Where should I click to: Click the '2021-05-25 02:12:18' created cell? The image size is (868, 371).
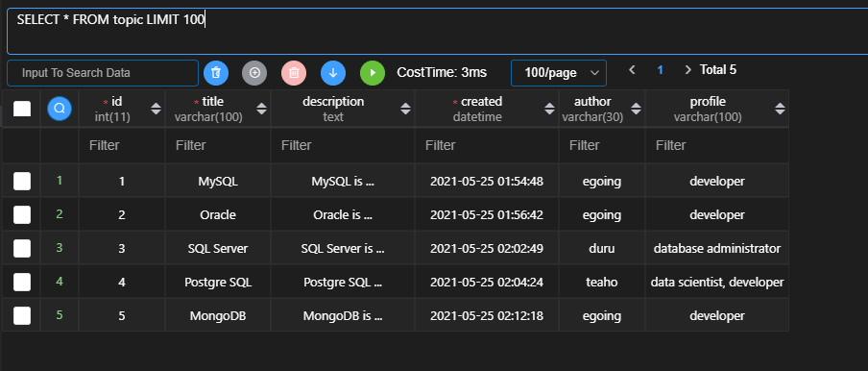[x=487, y=316]
